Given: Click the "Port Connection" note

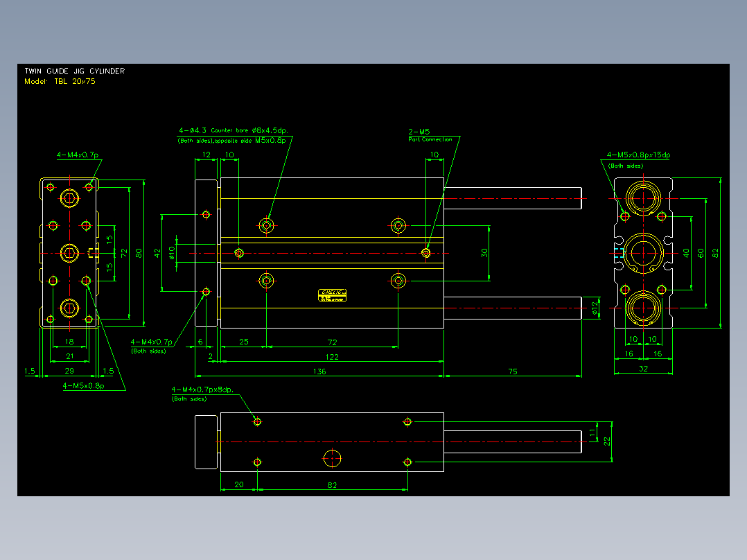Looking at the screenshot, I should tap(430, 139).
